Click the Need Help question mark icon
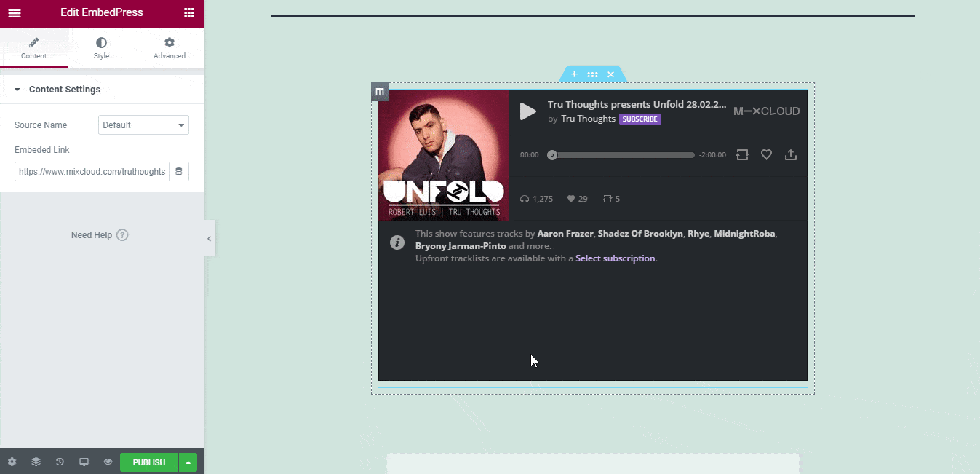Viewport: 980px width, 474px height. coord(122,235)
